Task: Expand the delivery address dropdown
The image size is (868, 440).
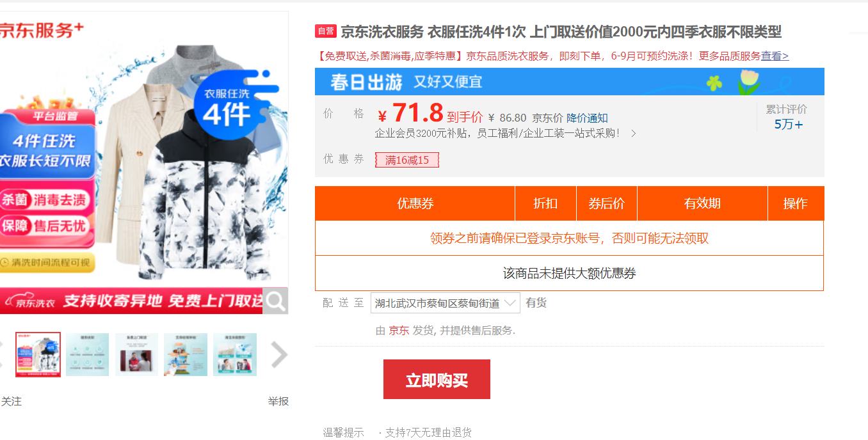Action: (446, 303)
